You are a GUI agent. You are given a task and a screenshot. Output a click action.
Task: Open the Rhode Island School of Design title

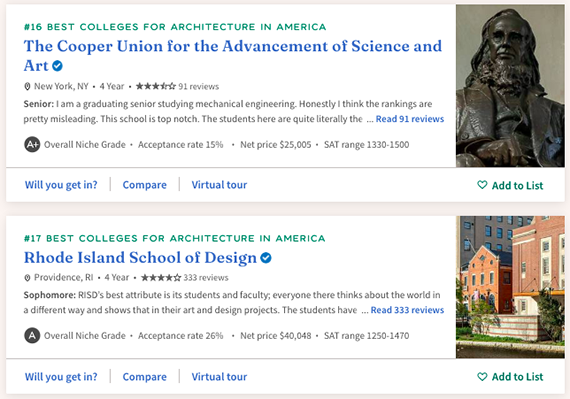140,257
